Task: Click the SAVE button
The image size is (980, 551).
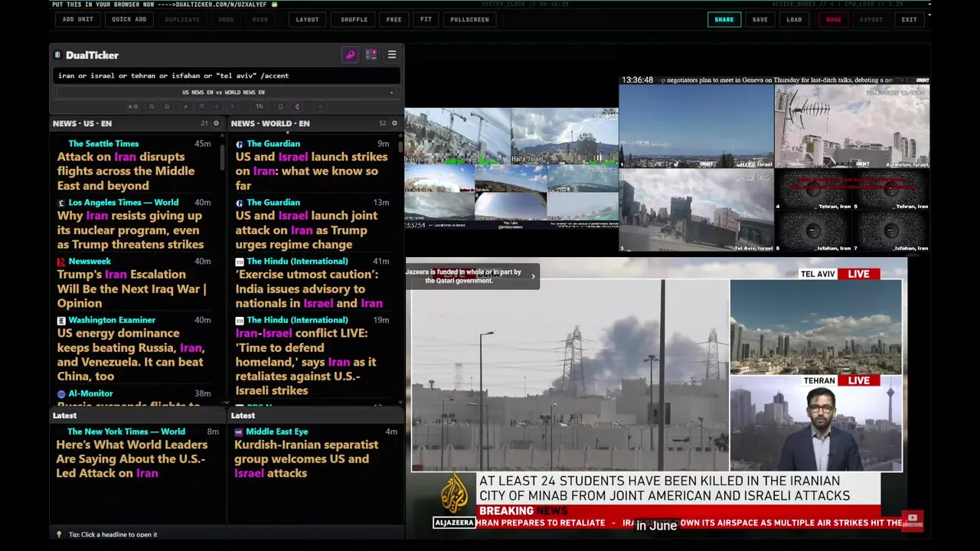Action: tap(759, 19)
